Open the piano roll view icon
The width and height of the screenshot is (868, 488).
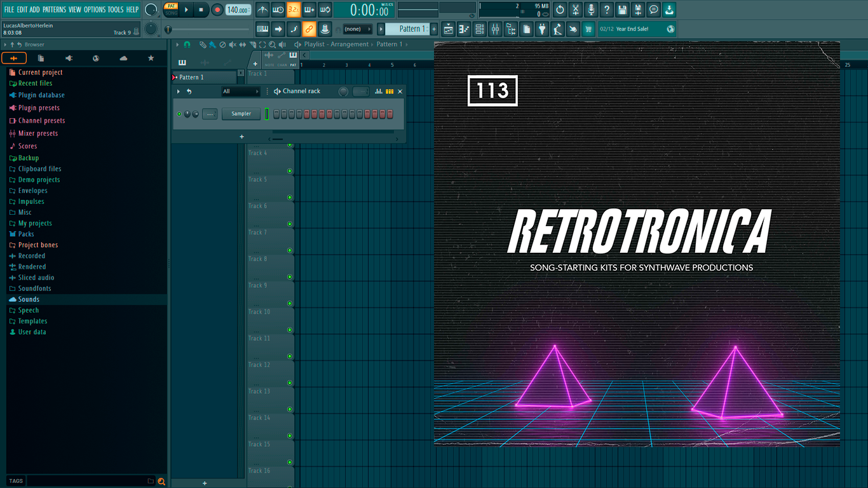click(464, 29)
